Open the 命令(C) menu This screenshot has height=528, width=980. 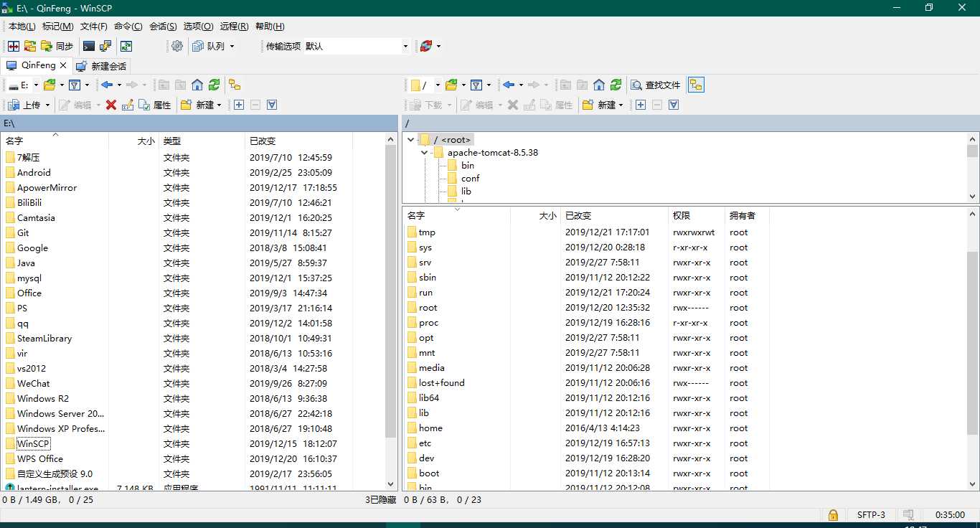coord(128,26)
